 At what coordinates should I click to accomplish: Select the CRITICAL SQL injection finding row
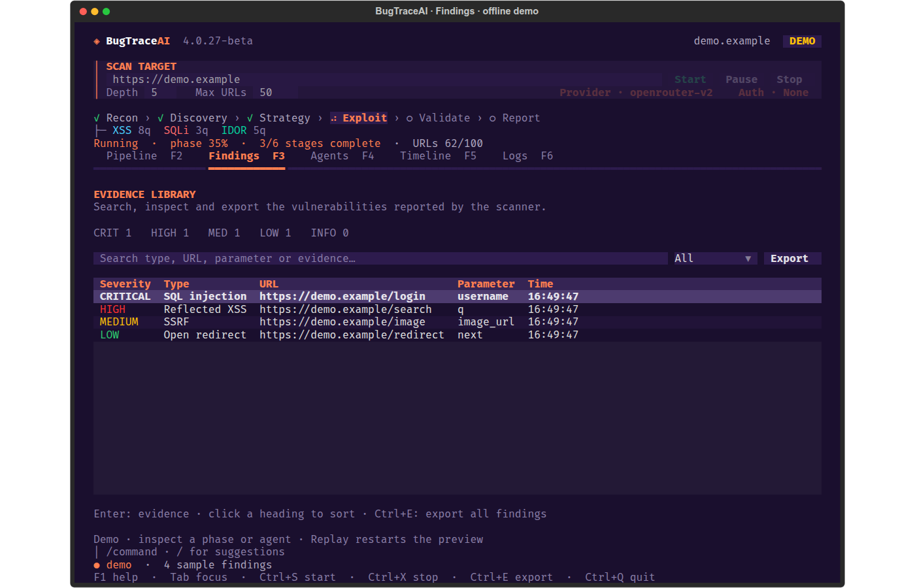[x=457, y=297]
